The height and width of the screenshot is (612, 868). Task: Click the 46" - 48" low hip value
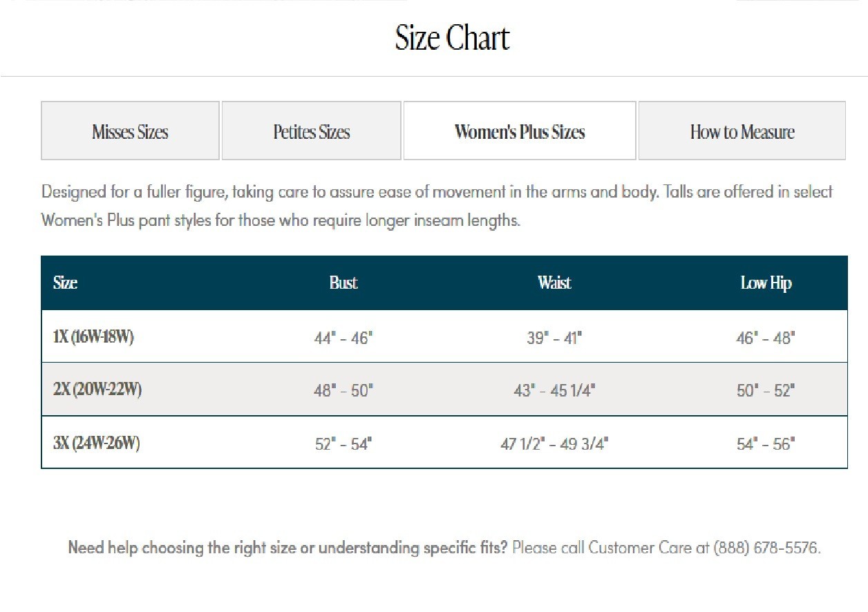click(x=766, y=338)
